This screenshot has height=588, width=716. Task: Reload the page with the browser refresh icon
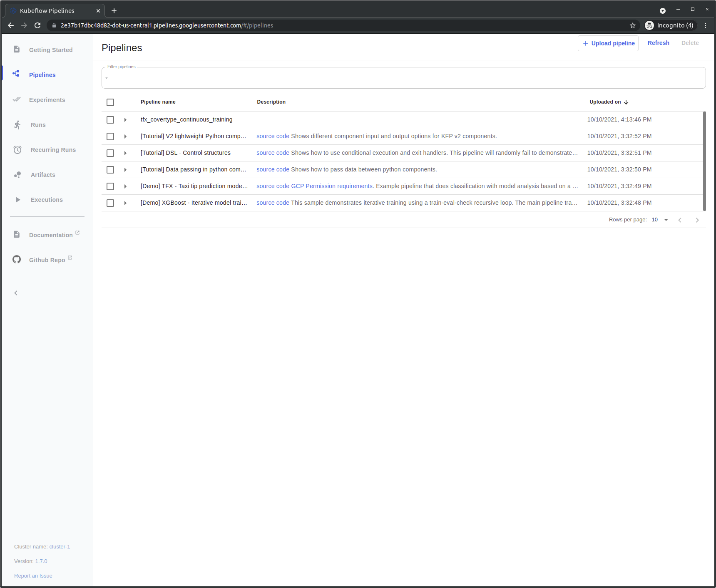[37, 25]
